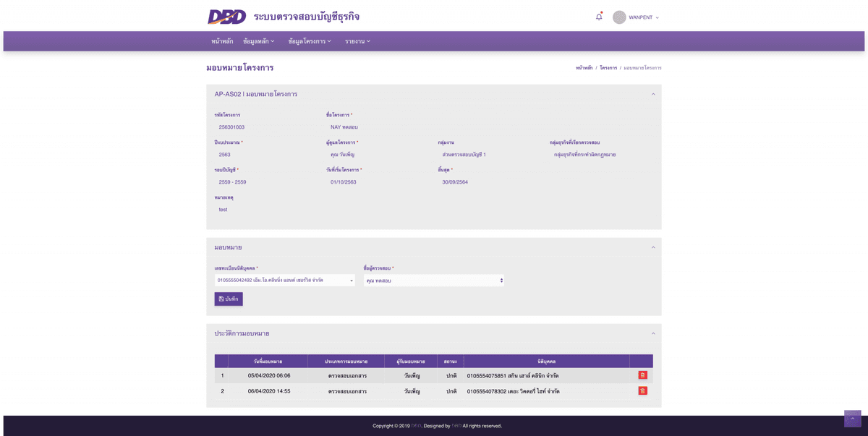Delete the 05/04/2020 06:06 assignment row

pyautogui.click(x=642, y=375)
